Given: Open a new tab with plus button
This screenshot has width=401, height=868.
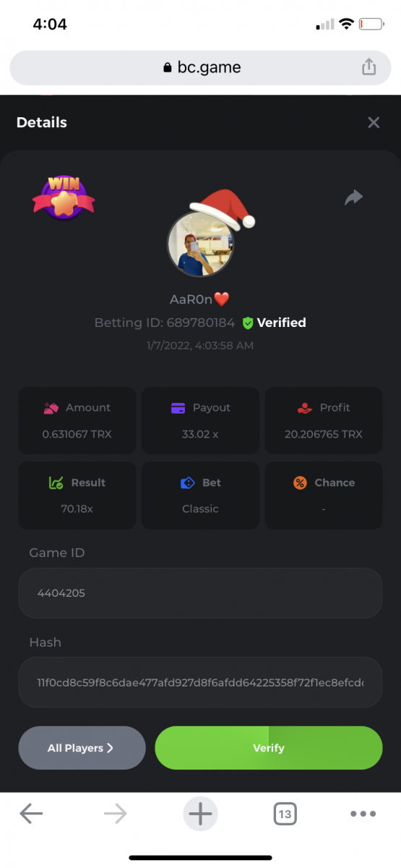Looking at the screenshot, I should point(200,814).
